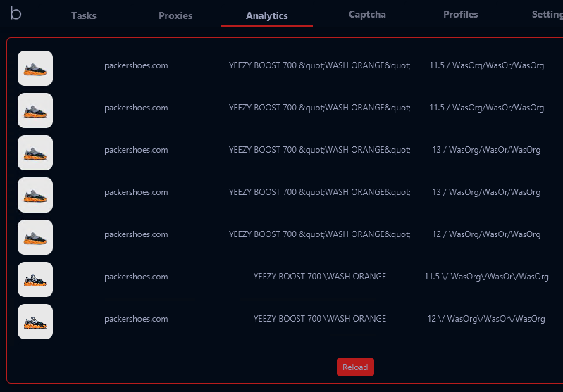The width and height of the screenshot is (563, 392).
Task: Go to the Captcha tab
Action: point(367,14)
